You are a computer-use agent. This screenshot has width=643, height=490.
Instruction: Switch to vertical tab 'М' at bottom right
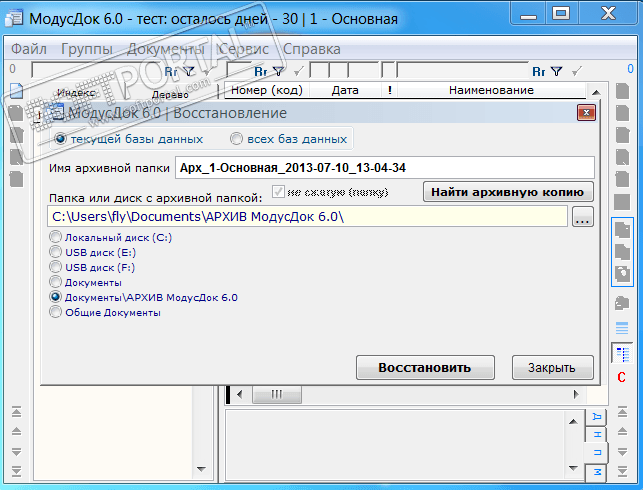(597, 472)
